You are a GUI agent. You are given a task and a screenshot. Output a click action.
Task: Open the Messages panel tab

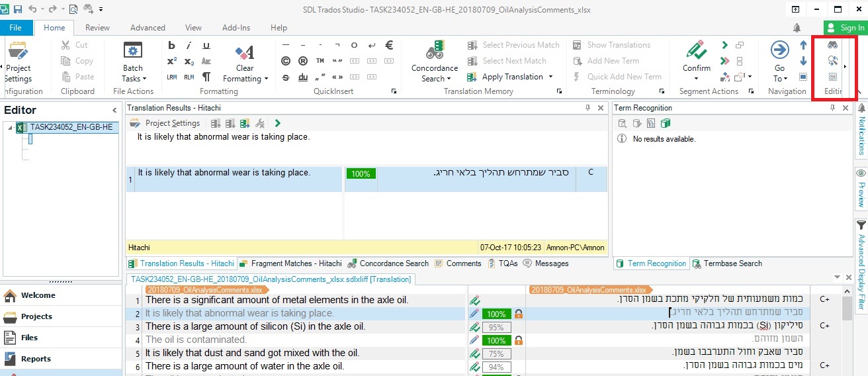click(x=546, y=263)
